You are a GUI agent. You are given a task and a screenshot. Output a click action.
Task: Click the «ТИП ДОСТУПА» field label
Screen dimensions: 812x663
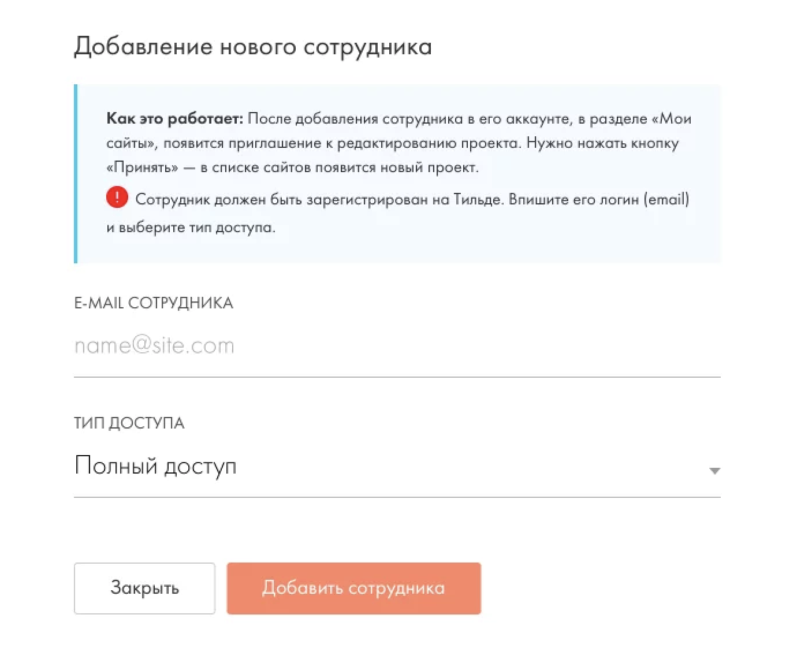pyautogui.click(x=129, y=423)
